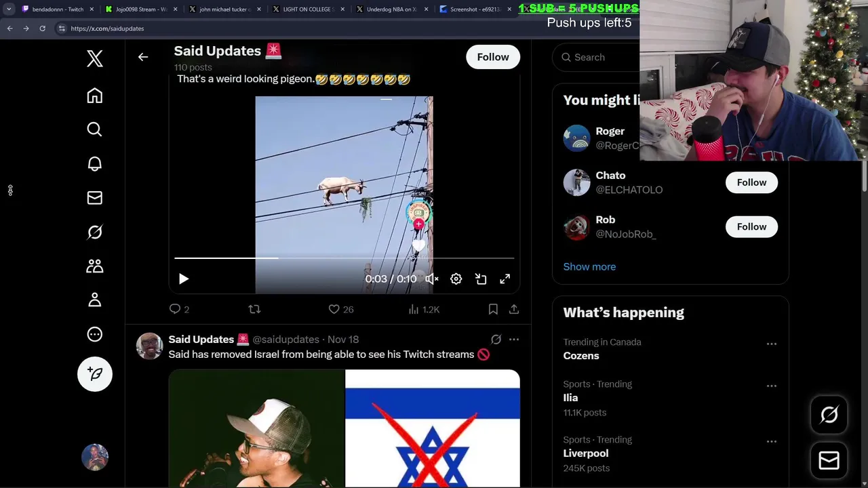View analytics of the 1.2K views post
The width and height of the screenshot is (868, 488).
tap(424, 309)
